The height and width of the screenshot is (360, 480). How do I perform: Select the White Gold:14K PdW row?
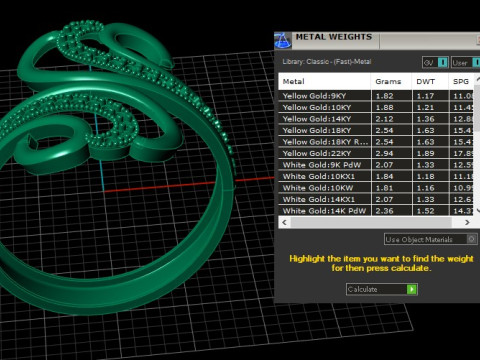pyautogui.click(x=376, y=211)
